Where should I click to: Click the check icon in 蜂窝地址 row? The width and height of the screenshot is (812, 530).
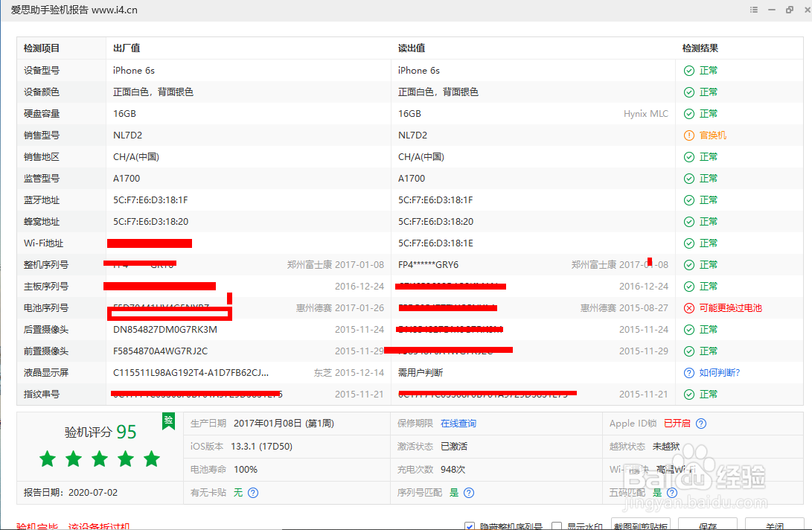pos(688,222)
